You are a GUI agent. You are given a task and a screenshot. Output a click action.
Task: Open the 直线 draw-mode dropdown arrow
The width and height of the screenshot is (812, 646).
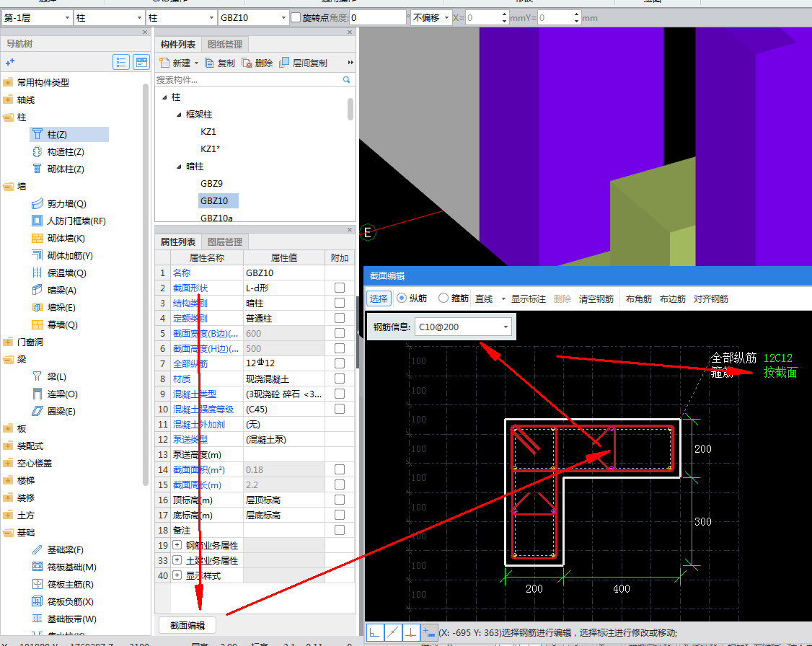503,298
